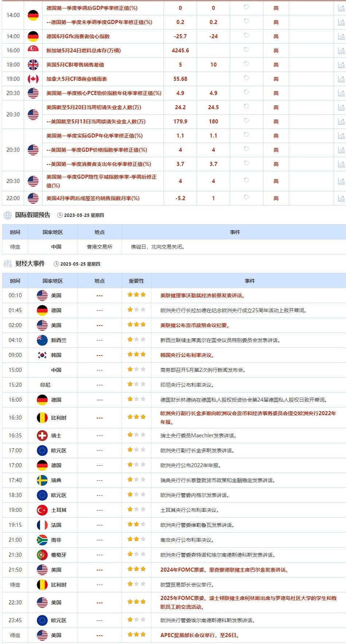Click globe icon beside 国际假期预告 heading
Viewport: 346px width, 644px height.
click(7, 215)
